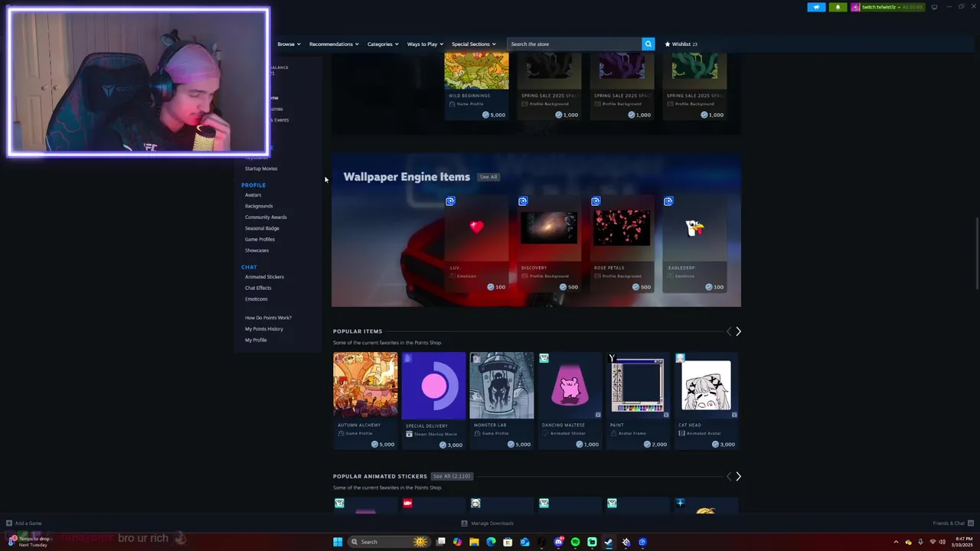
Task: Click Wallpaper Engine badge on Luv item
Action: [x=450, y=201]
